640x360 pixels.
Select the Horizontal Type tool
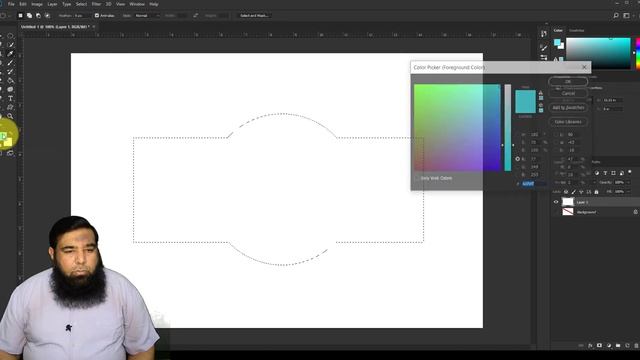10,98
